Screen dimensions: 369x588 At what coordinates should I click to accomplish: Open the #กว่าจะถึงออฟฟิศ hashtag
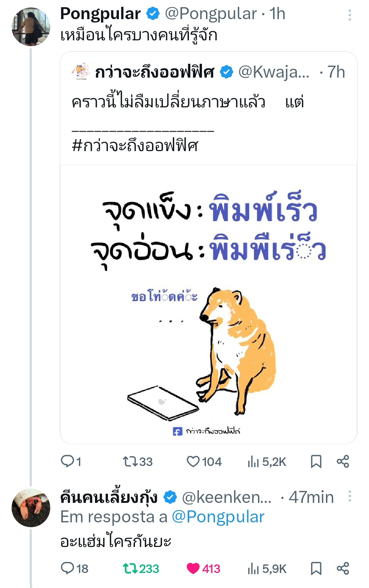click(135, 146)
